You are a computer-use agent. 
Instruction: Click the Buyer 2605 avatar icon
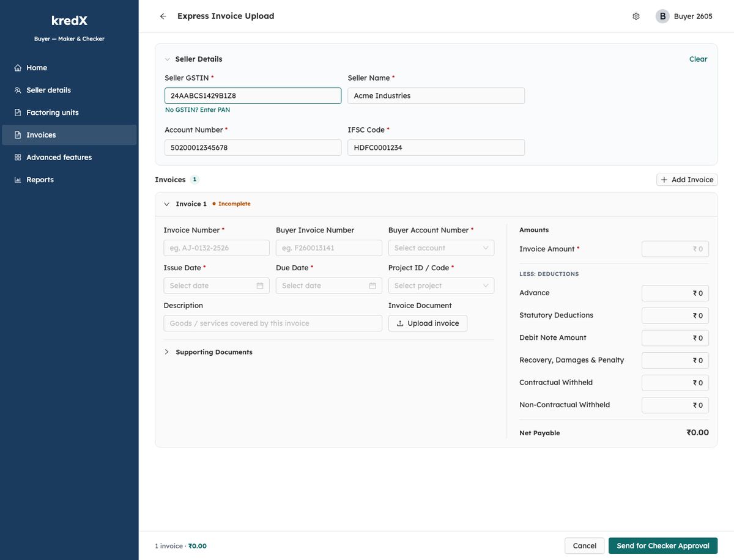(x=662, y=17)
